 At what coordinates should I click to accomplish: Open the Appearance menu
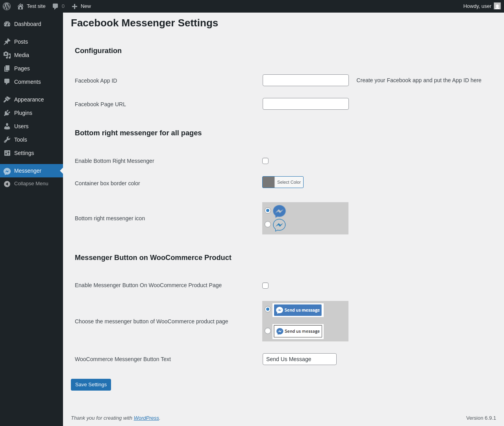tap(29, 100)
